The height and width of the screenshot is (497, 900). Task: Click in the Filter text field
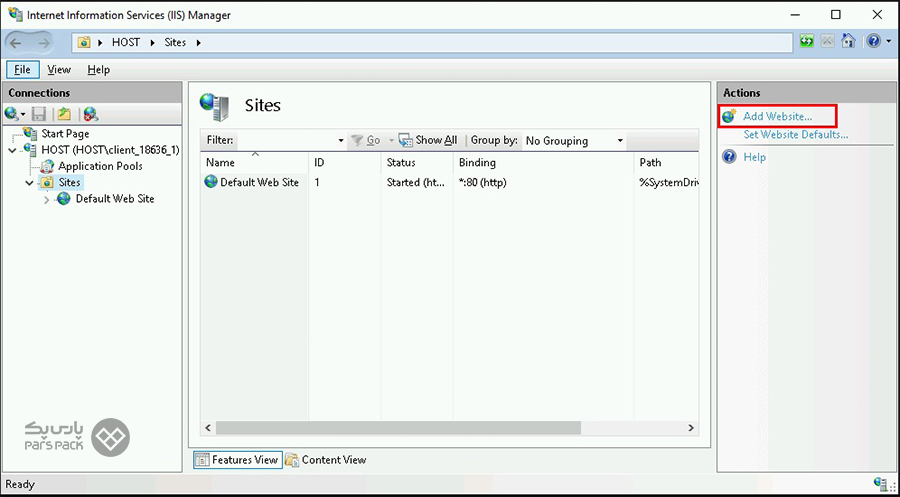click(286, 140)
